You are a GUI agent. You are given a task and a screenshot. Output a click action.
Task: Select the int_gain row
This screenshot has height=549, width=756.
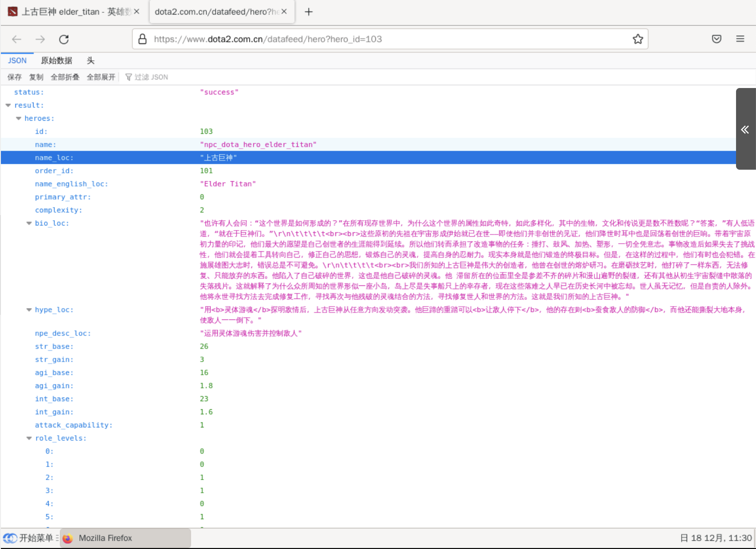[378, 412]
